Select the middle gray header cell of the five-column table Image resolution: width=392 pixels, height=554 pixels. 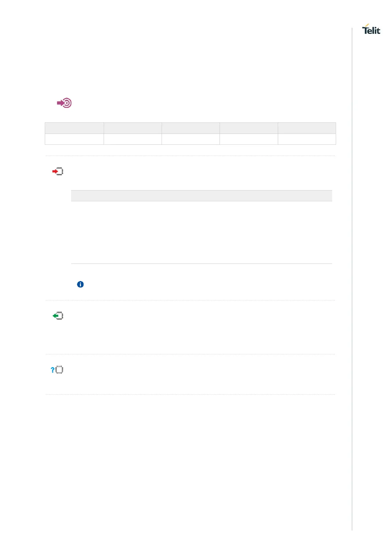coord(191,128)
